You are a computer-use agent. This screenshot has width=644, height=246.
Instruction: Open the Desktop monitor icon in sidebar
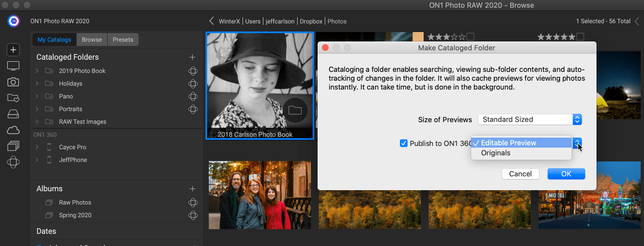[x=13, y=66]
